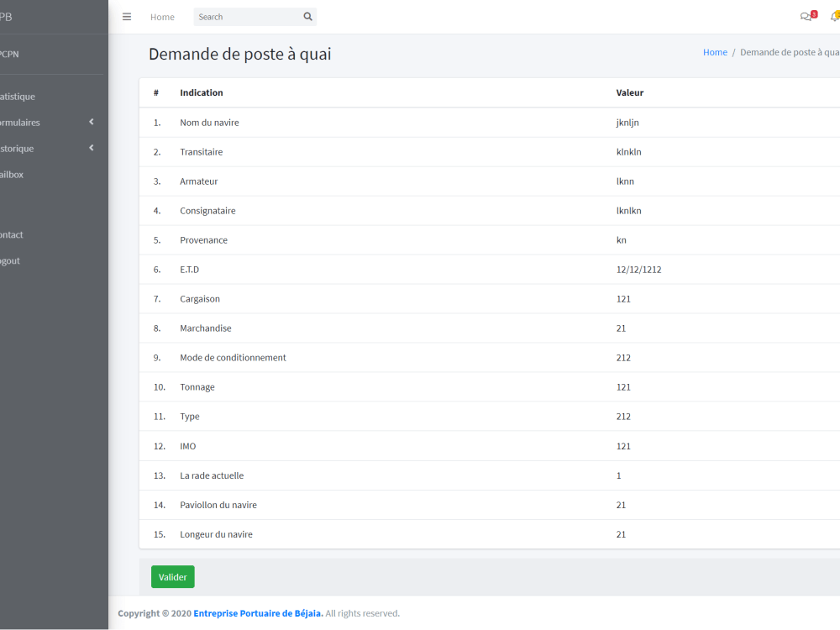Viewport: 840px width, 630px height.
Task: Click the Logout sidebar item
Action: point(9,261)
